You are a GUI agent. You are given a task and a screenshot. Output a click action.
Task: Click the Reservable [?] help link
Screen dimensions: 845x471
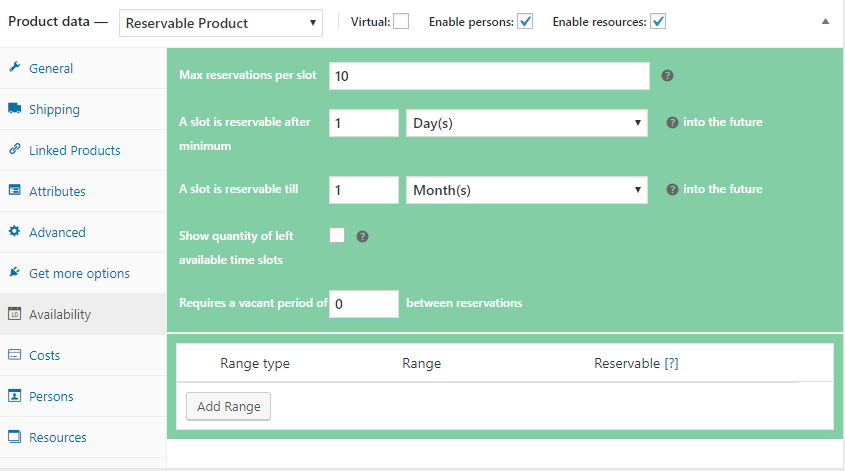click(636, 363)
